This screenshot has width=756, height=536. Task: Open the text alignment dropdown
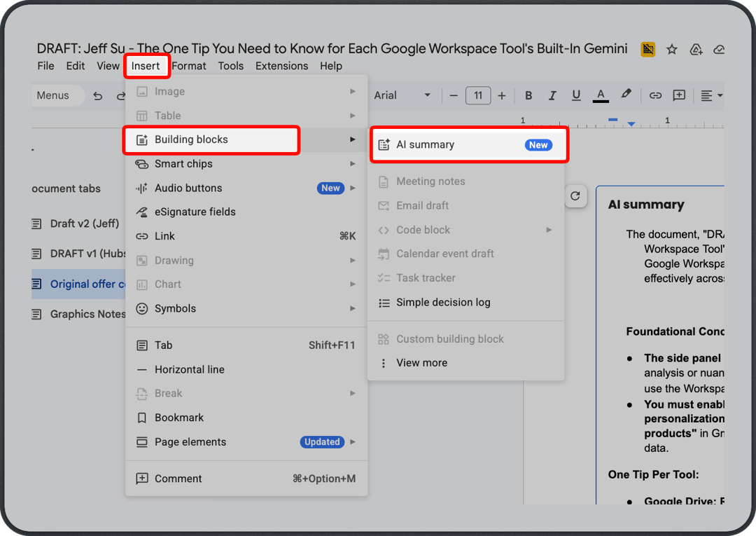pyautogui.click(x=711, y=95)
